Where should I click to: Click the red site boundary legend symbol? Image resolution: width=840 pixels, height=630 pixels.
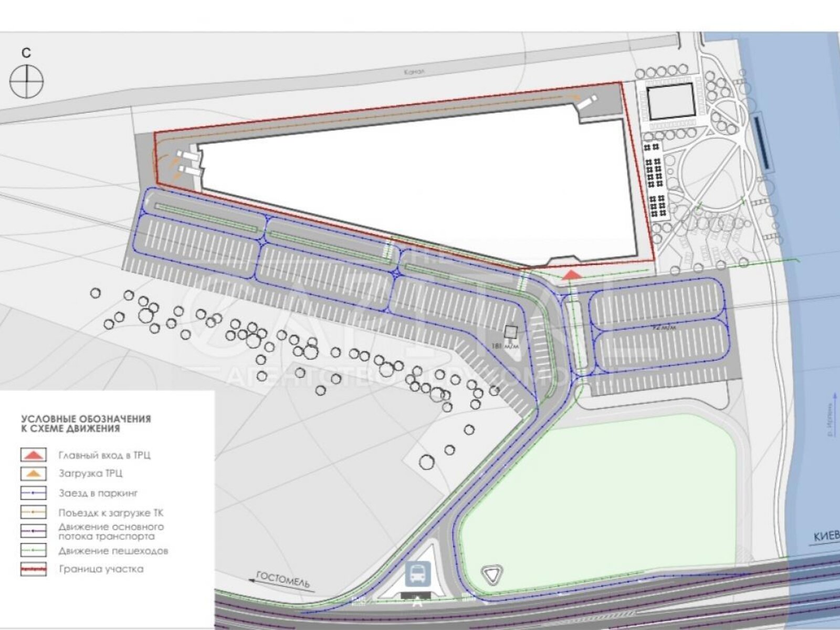pos(34,569)
